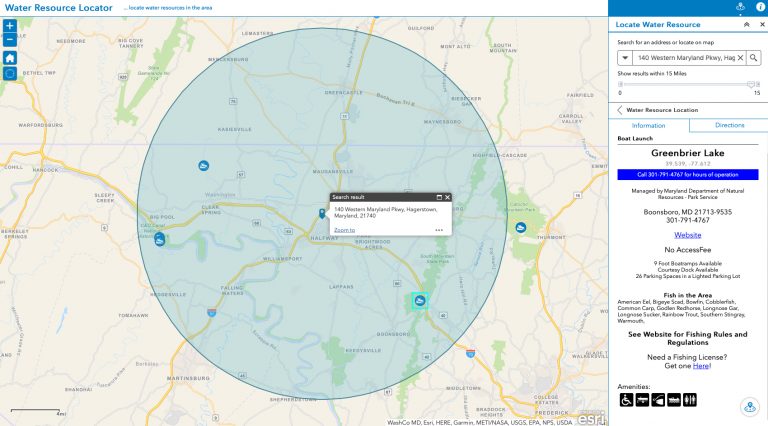Open fishing license Here link
768x426 pixels.
[701, 366]
